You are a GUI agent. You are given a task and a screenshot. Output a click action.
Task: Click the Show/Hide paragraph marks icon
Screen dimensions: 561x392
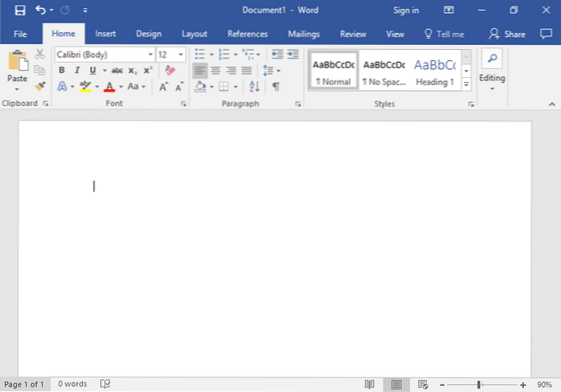coord(276,87)
